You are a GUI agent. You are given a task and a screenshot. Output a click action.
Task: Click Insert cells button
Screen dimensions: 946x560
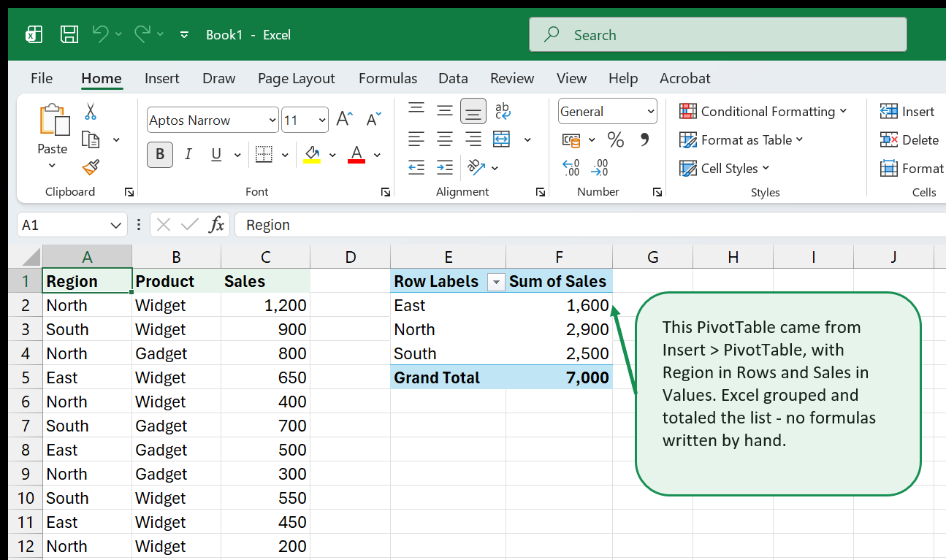907,111
